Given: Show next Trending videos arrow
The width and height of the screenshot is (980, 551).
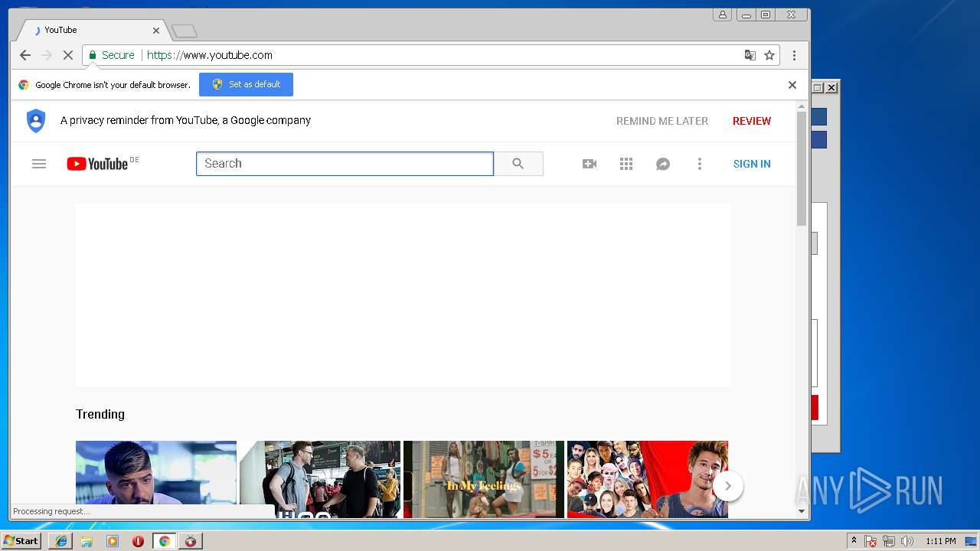Looking at the screenshot, I should click(728, 486).
